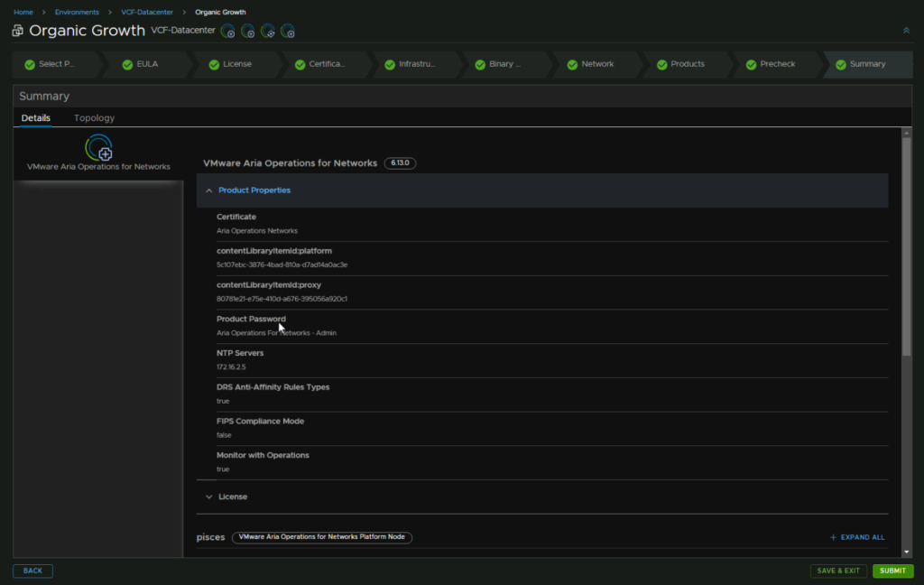Click the "contentLibraryItemId:platform" label

[274, 251]
